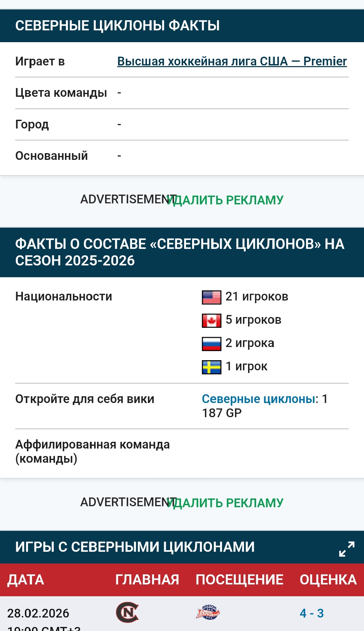Click the United States flag icon

click(211, 297)
